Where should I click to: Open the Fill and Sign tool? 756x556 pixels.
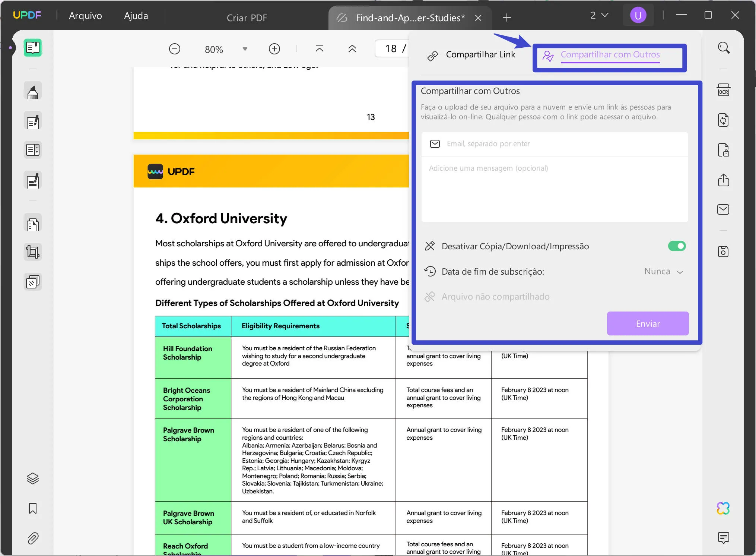pyautogui.click(x=33, y=181)
